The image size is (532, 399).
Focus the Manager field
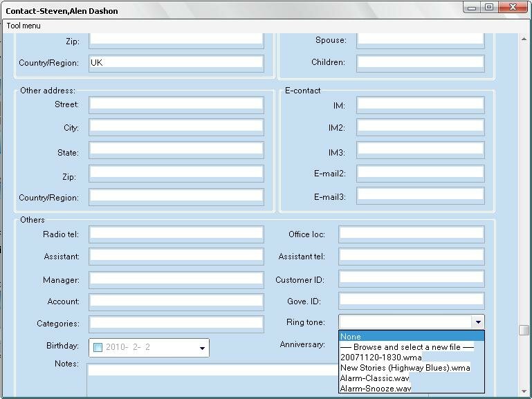coord(176,279)
